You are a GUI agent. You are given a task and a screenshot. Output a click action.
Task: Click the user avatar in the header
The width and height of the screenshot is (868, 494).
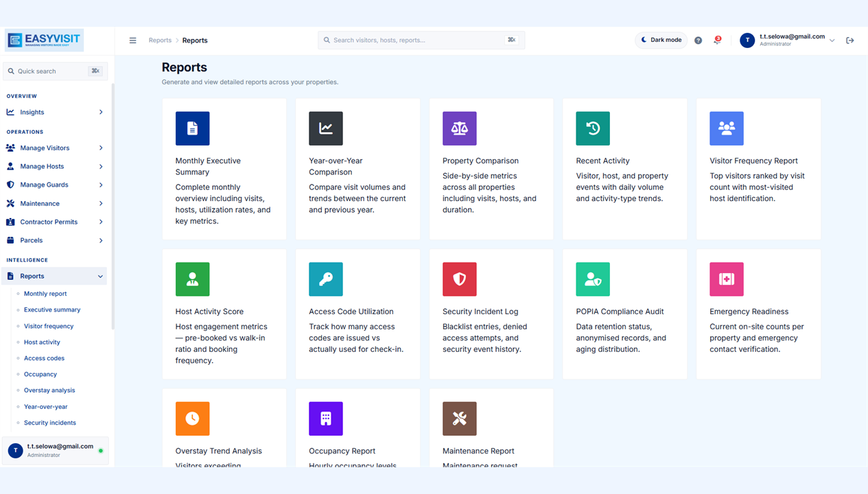tap(747, 40)
